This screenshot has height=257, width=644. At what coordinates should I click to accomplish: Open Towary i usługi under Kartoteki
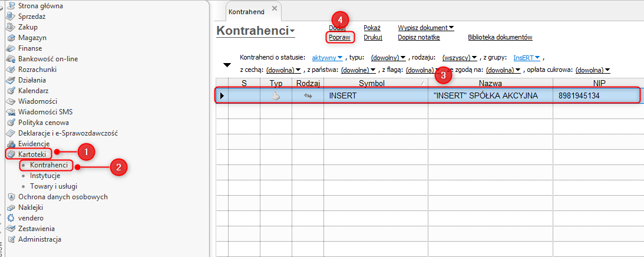coord(54,186)
